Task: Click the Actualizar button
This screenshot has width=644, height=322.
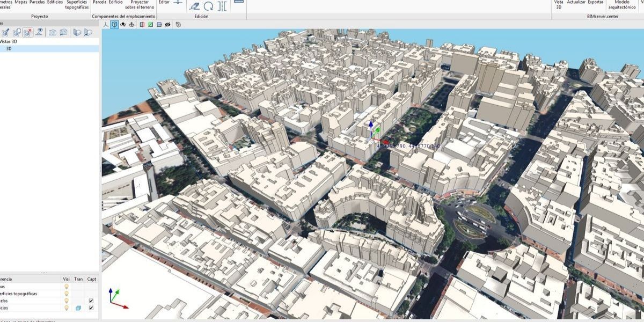Action: [x=576, y=2]
